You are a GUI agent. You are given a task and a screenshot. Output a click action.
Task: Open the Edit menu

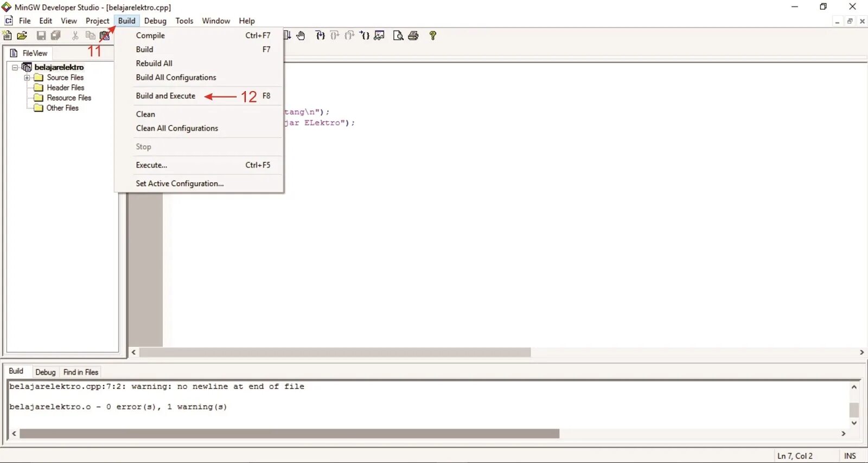point(46,21)
